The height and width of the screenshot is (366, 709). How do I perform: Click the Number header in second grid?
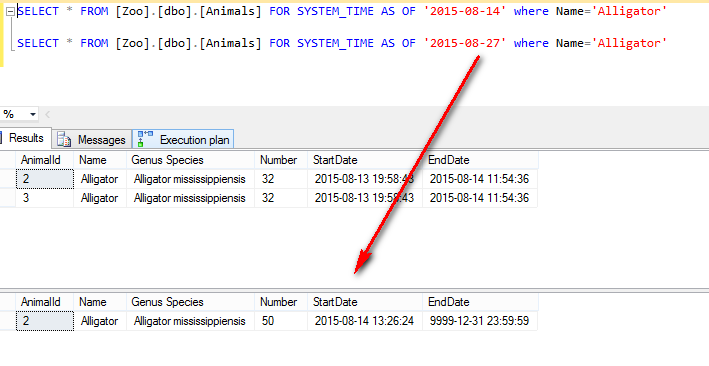pos(281,302)
